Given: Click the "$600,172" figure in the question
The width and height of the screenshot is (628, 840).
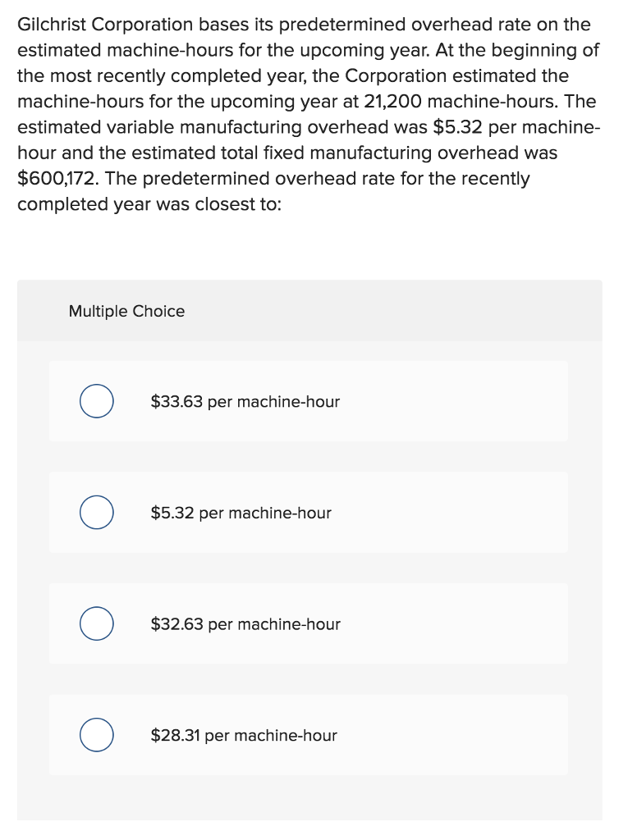Looking at the screenshot, I should 54,179.
